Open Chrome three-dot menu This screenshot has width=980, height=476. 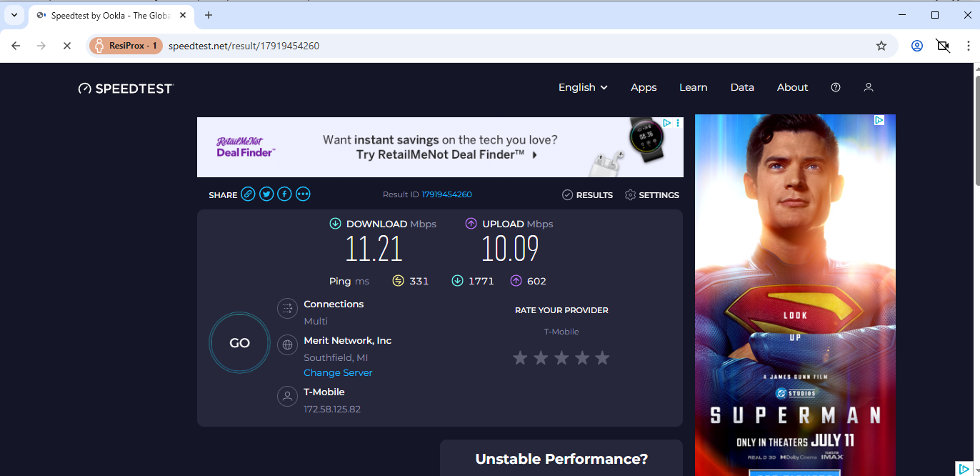[x=967, y=46]
